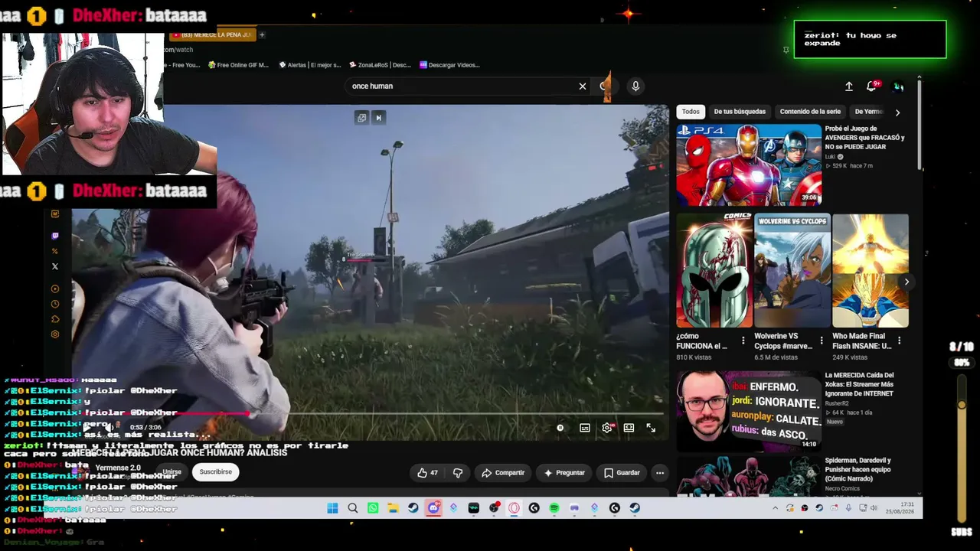Click the Compartir share button
Image resolution: width=980 pixels, height=551 pixels.
tap(503, 473)
